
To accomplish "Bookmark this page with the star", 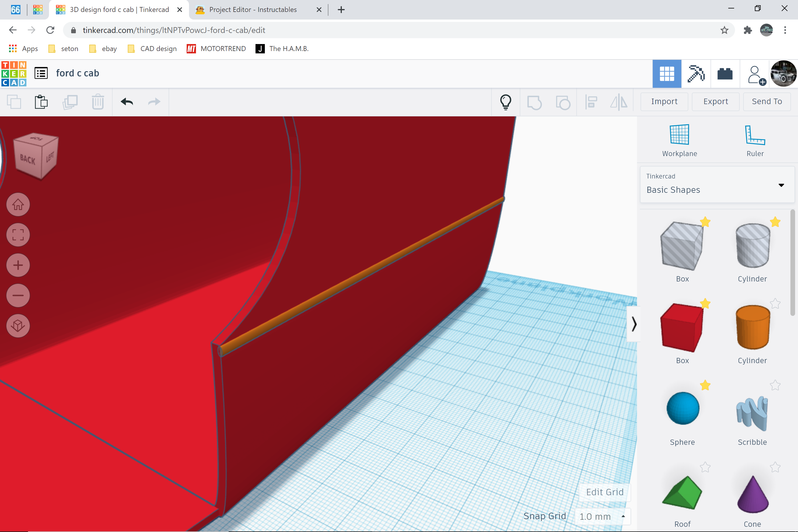I will 724,30.
